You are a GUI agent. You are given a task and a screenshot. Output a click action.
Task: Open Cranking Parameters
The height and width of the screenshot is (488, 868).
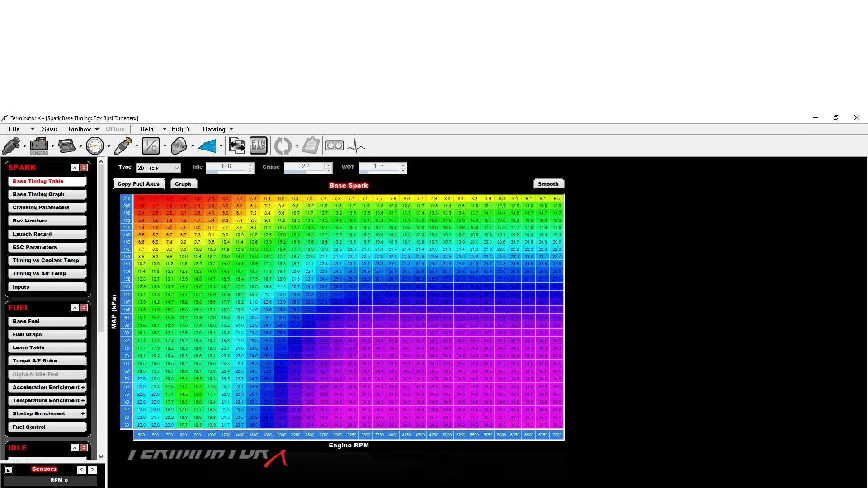(x=47, y=207)
